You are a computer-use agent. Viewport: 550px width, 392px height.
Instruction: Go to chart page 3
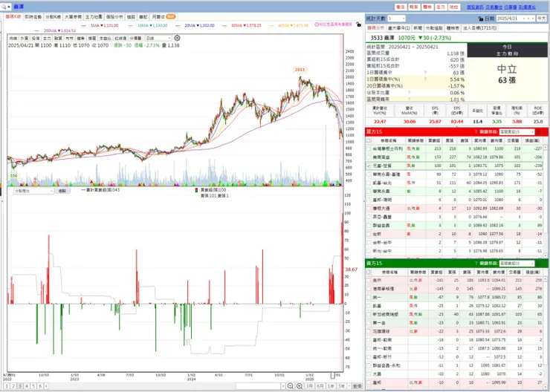click(20, 386)
